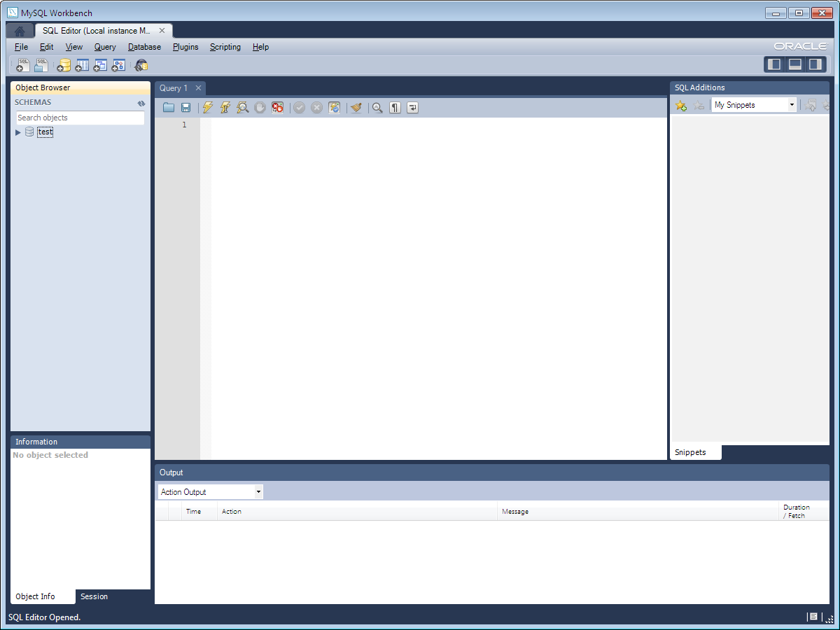840x630 pixels.
Task: Click into the SQL query editor area
Action: click(439, 288)
